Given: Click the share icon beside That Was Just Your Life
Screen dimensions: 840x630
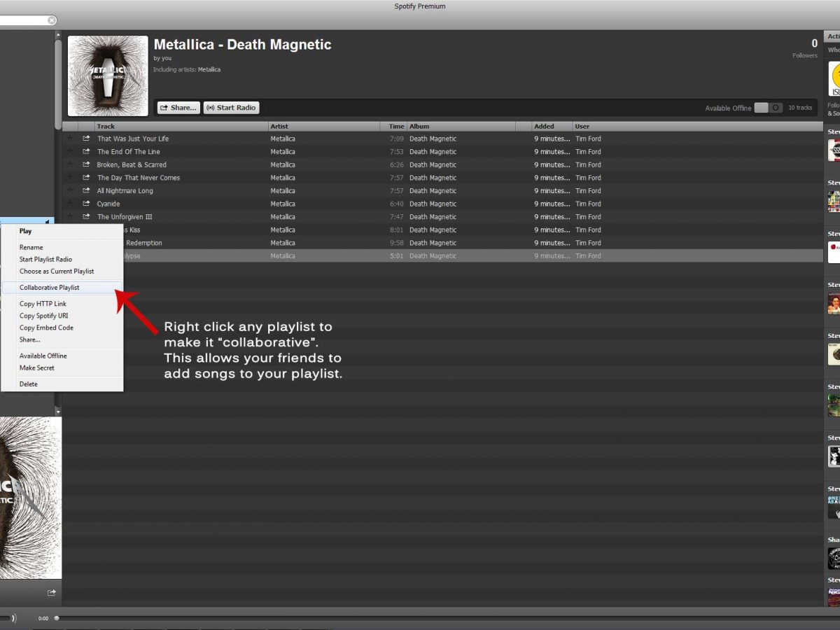Looking at the screenshot, I should [x=86, y=139].
